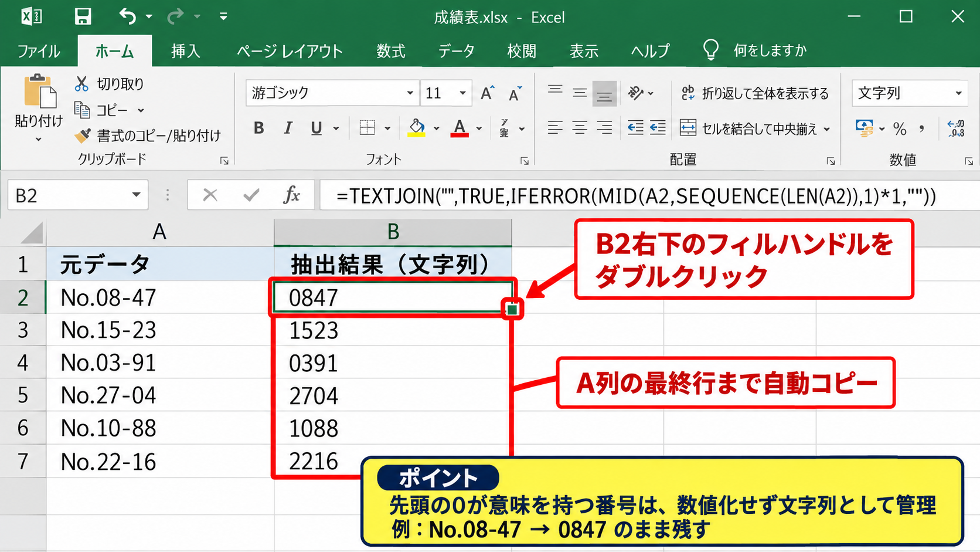Click the accounting number format icon
Viewport: 980px width, 552px height.
click(864, 128)
